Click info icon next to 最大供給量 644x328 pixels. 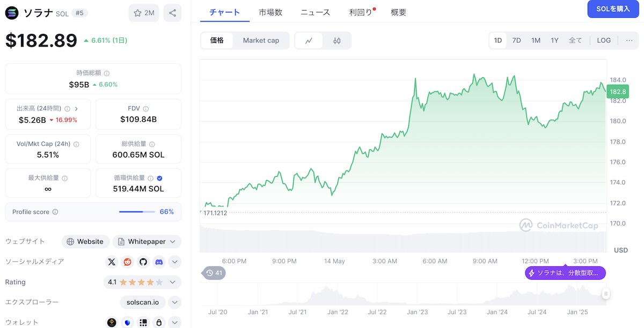tap(65, 178)
